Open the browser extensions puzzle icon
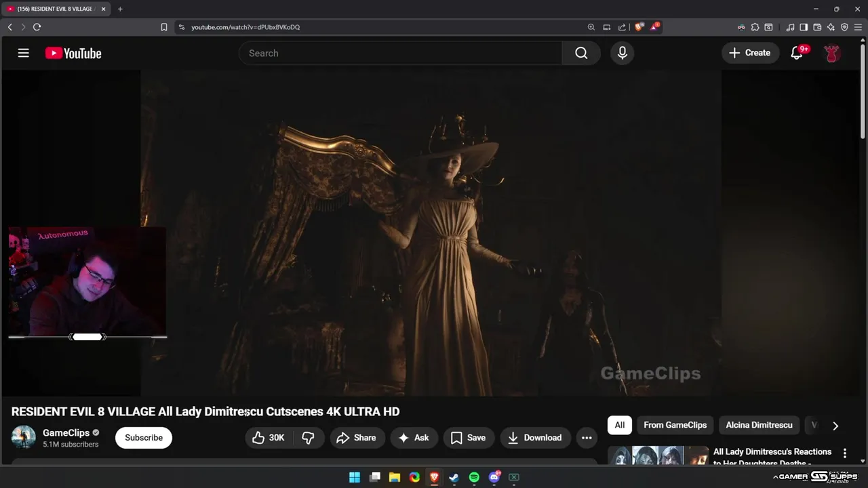The width and height of the screenshot is (868, 488). [755, 27]
